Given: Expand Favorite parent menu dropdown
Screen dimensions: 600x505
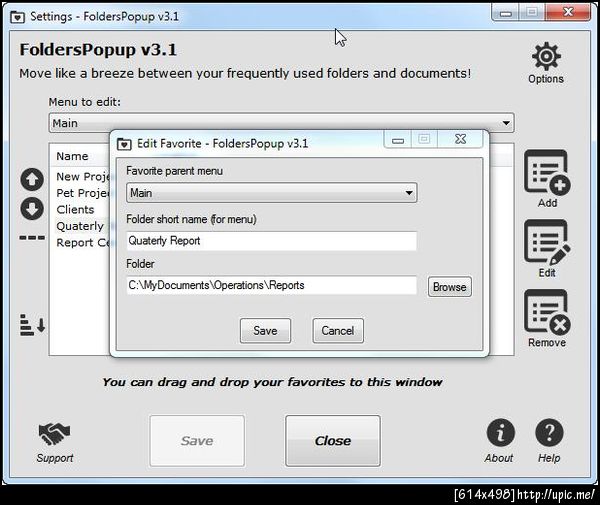Looking at the screenshot, I should click(271, 193).
